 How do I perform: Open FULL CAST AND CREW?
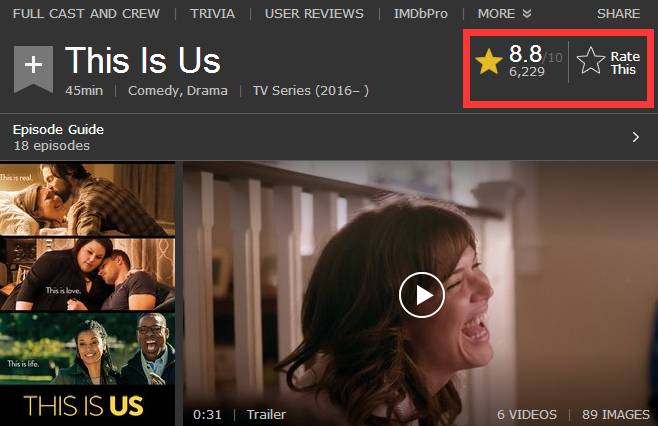point(86,13)
